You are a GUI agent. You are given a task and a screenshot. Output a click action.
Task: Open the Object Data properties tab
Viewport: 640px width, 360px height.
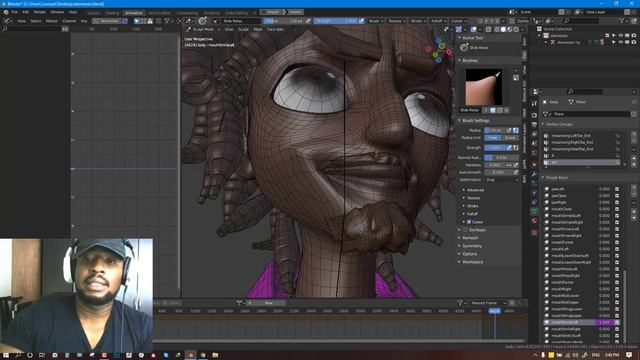point(534,211)
